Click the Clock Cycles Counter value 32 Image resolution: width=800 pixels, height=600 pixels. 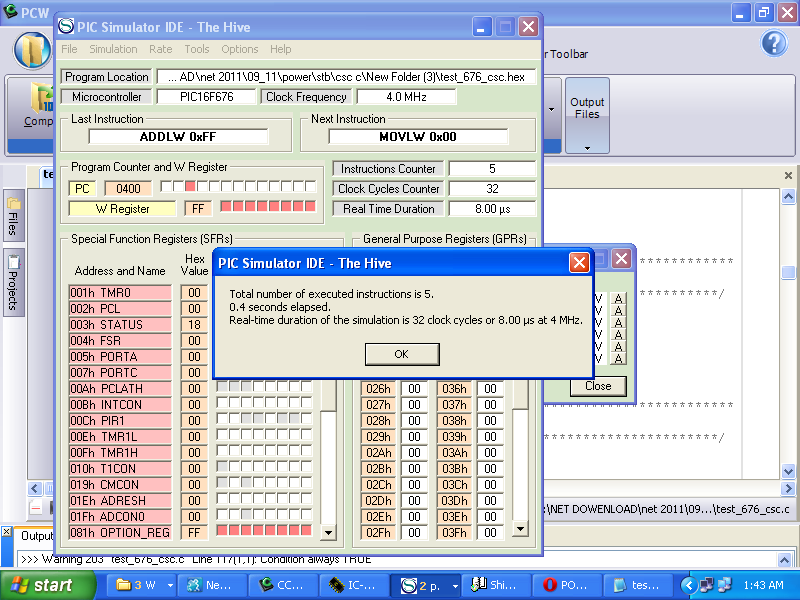pyautogui.click(x=492, y=189)
